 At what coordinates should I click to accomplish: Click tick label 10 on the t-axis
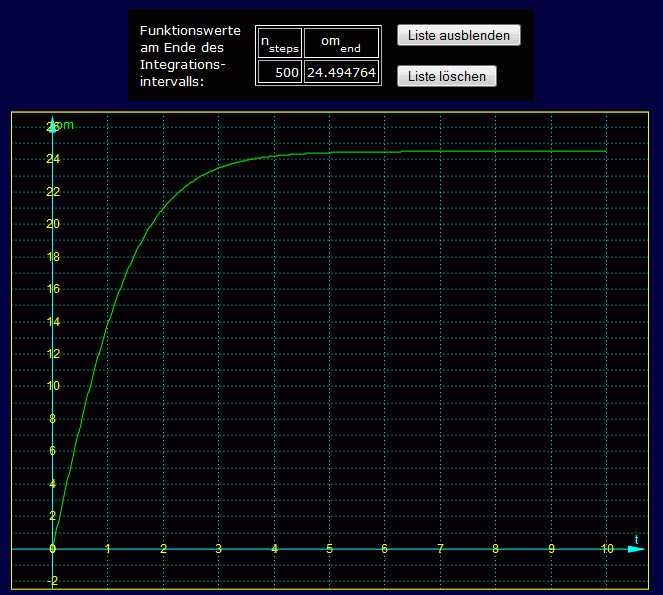606,549
